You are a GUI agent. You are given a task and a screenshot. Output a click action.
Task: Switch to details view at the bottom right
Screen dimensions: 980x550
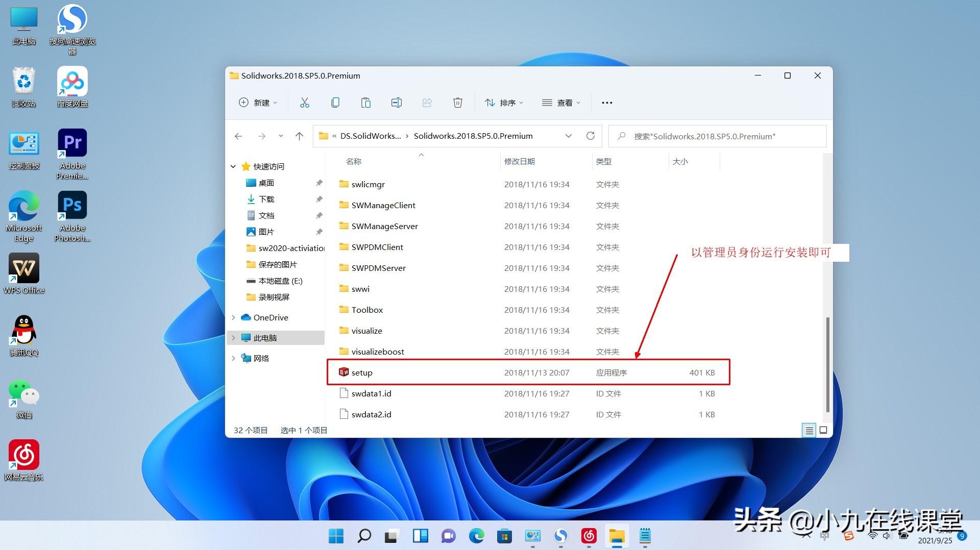click(809, 430)
